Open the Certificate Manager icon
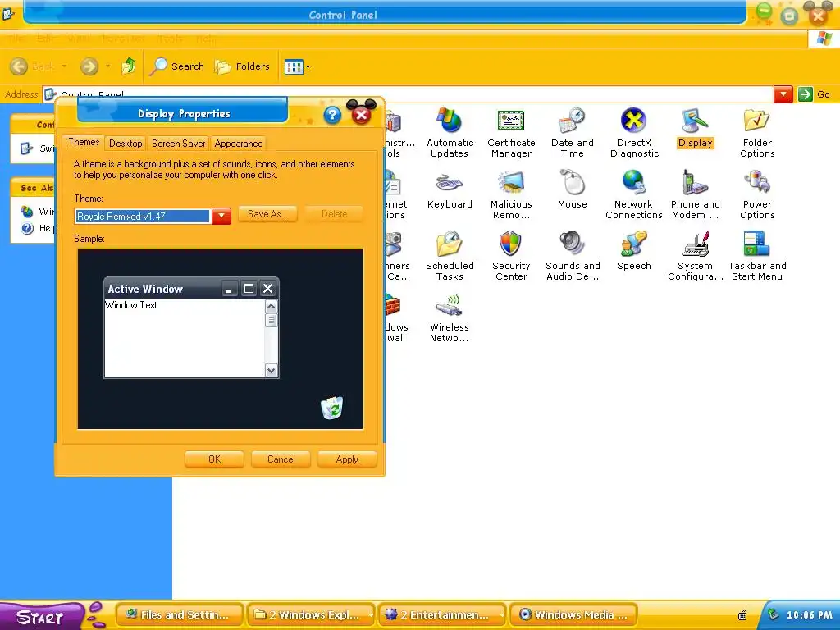Image resolution: width=840 pixels, height=630 pixels. click(x=511, y=132)
